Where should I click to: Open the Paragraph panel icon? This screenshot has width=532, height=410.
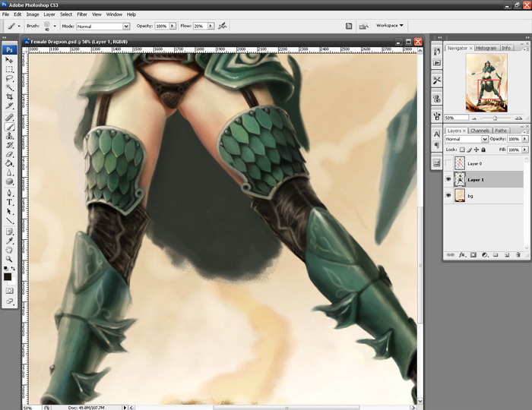(437, 146)
